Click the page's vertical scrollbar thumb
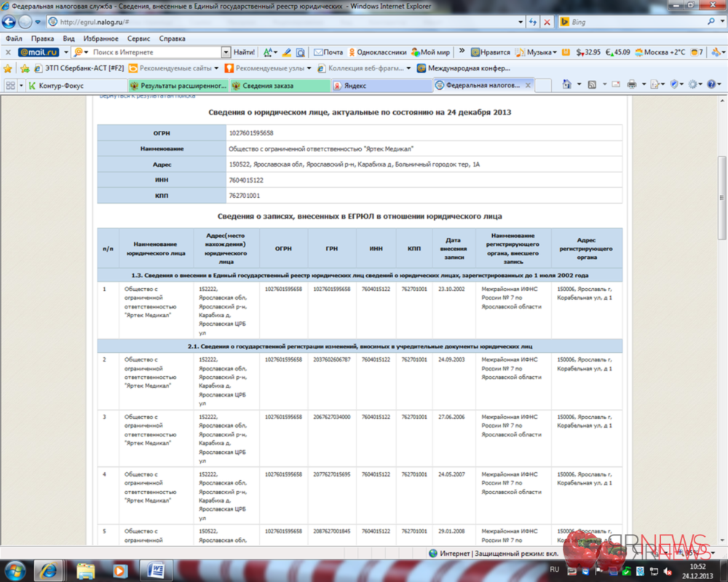 (x=722, y=198)
